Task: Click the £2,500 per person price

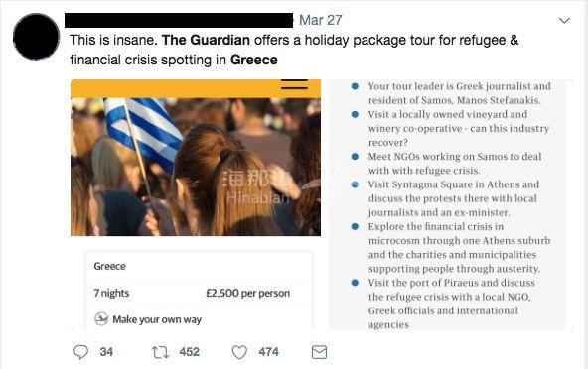Action: 248,293
